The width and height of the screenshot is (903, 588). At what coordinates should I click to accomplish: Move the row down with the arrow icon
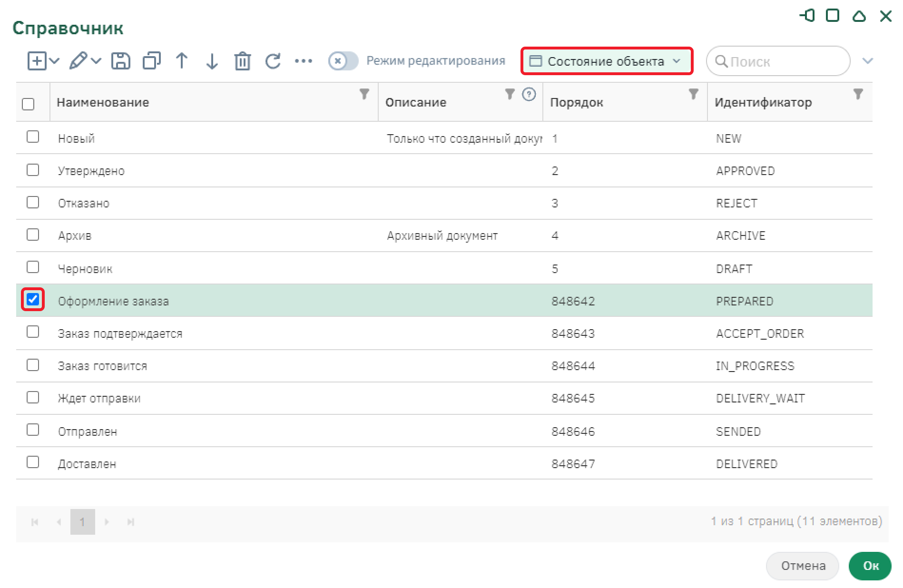click(212, 61)
